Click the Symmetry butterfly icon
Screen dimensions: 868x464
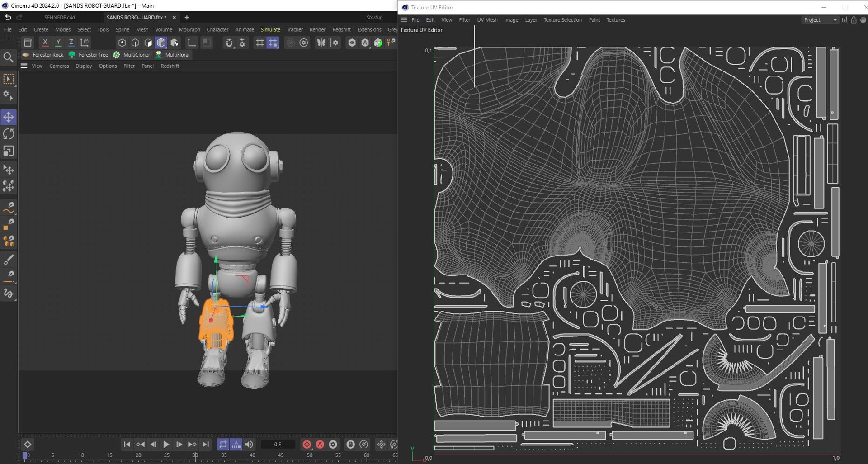pos(321,43)
